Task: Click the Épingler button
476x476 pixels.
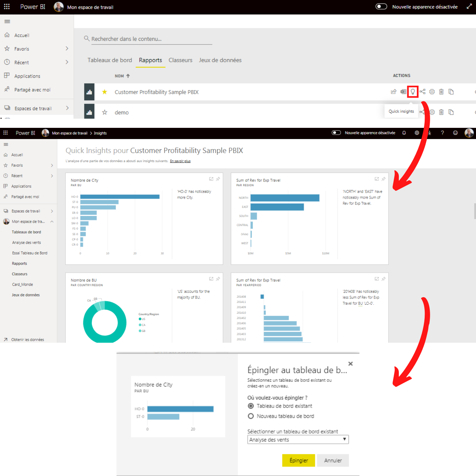Action: pos(299,460)
